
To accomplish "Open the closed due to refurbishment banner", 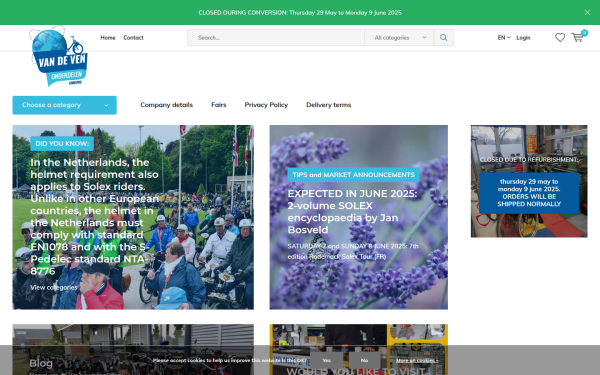I will (529, 181).
